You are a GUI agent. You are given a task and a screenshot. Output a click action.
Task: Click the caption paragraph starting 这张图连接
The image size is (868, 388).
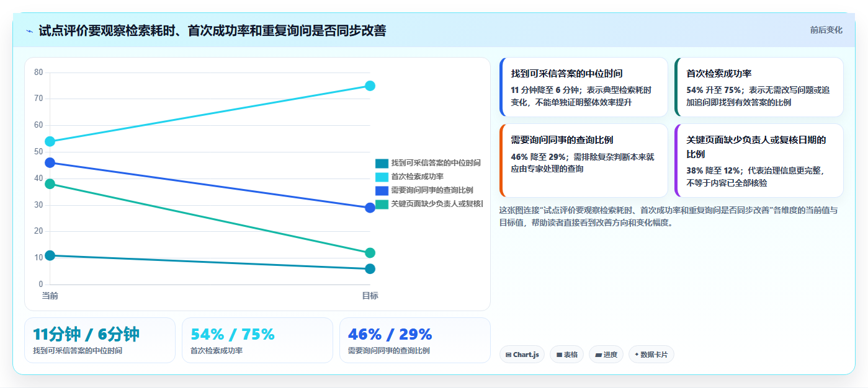tap(668, 216)
